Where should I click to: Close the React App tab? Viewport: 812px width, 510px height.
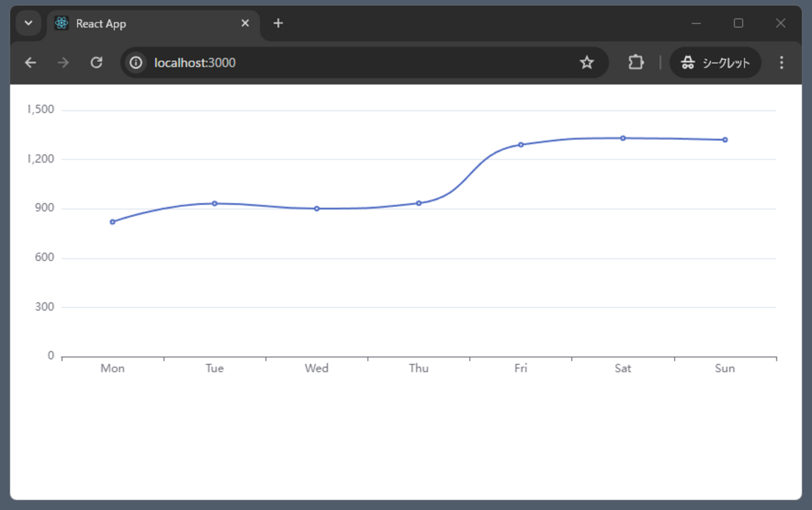245,23
